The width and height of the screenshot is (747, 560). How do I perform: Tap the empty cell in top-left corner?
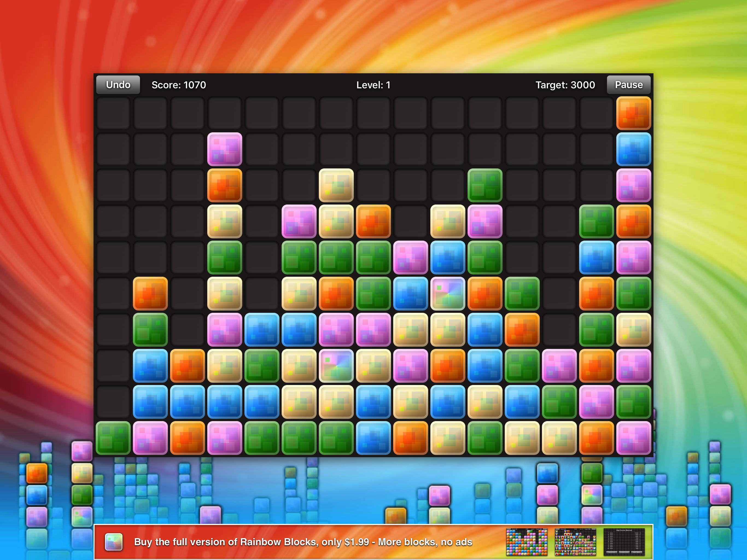tap(113, 113)
